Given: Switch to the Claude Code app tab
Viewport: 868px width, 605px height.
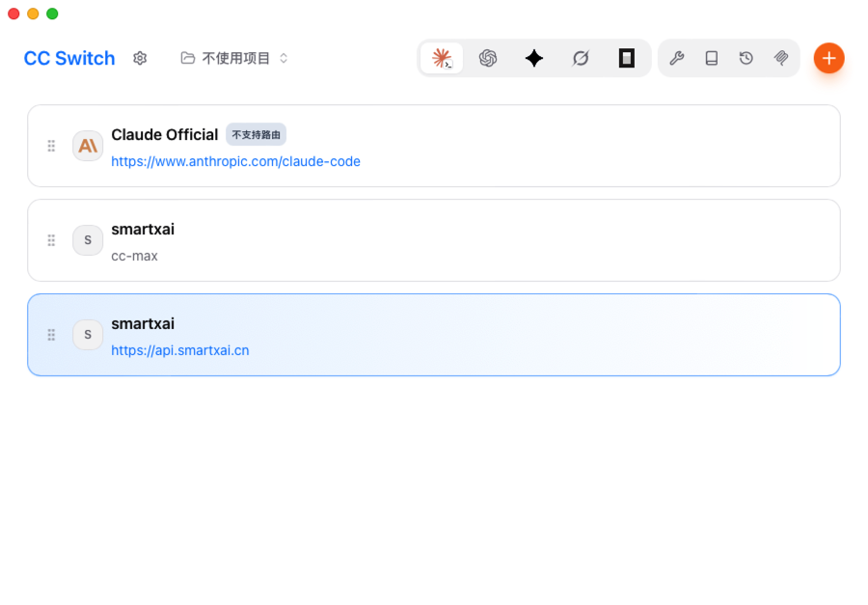Looking at the screenshot, I should pos(442,58).
